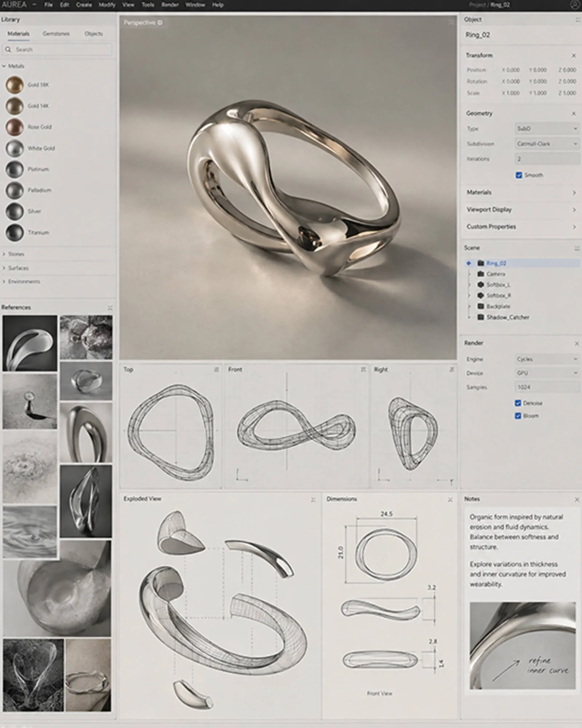The width and height of the screenshot is (582, 728).
Task: Switch to the Objects library tab
Action: [93, 33]
